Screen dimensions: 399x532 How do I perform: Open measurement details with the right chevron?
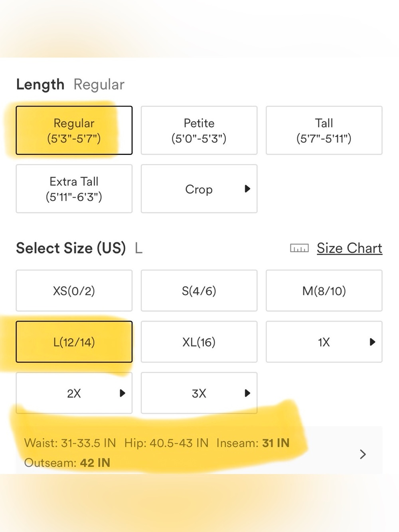(363, 454)
